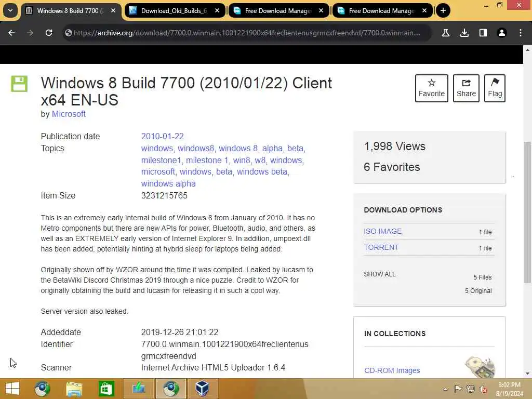Open the tab search dropdown arrow

[x=10, y=10]
